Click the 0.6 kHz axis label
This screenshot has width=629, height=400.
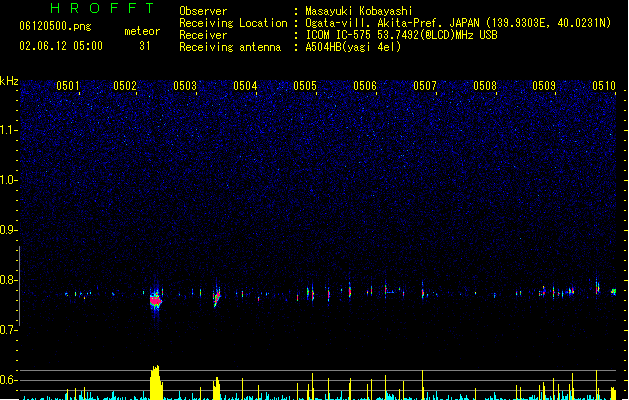pos(8,380)
